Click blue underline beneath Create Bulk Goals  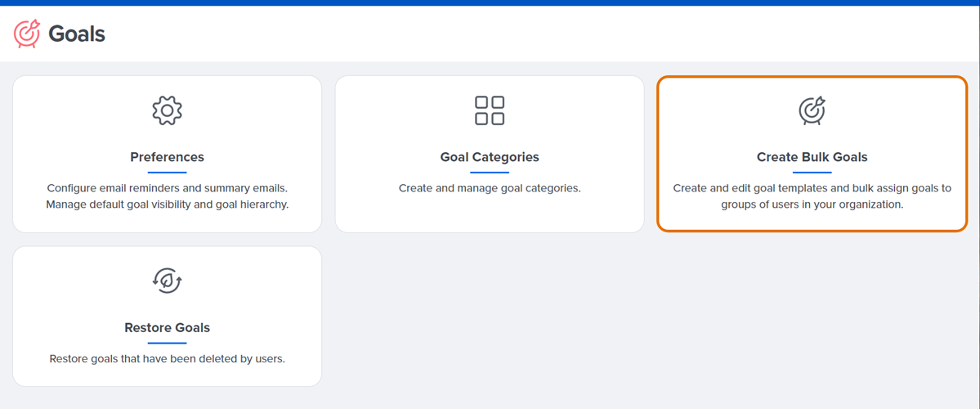(812, 172)
